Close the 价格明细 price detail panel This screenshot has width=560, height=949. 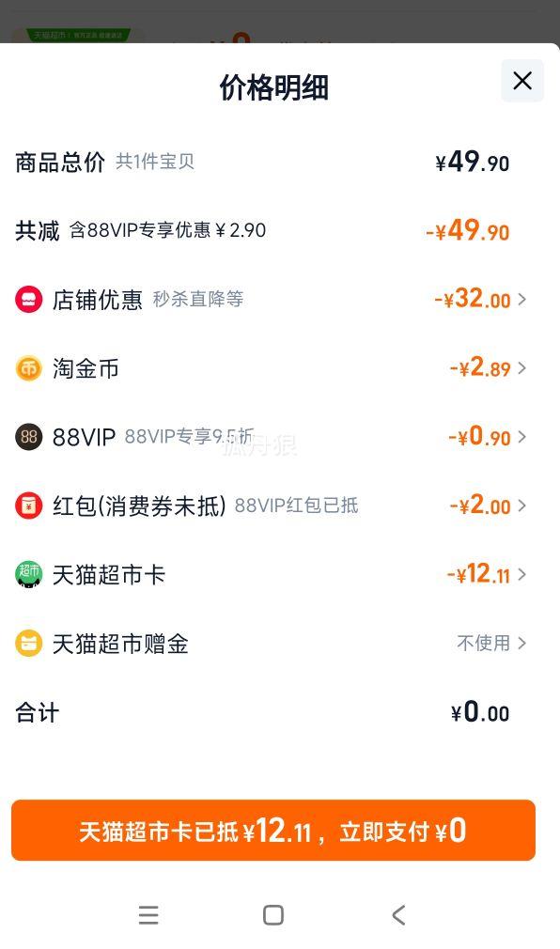(x=521, y=81)
